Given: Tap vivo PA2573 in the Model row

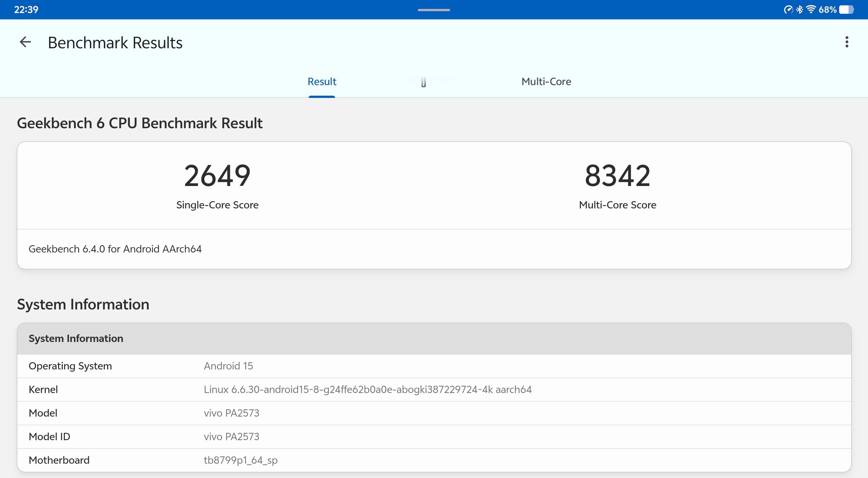Looking at the screenshot, I should coord(232,413).
